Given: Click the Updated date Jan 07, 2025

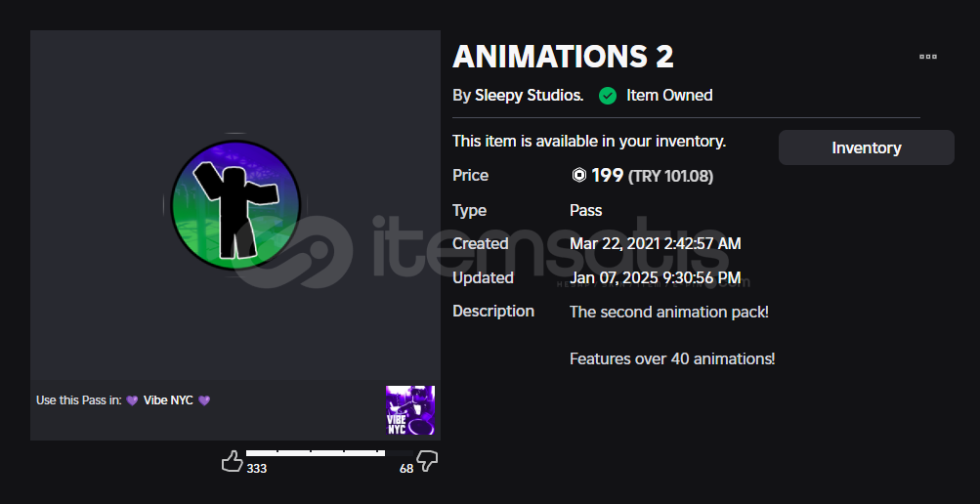Looking at the screenshot, I should 656,277.
